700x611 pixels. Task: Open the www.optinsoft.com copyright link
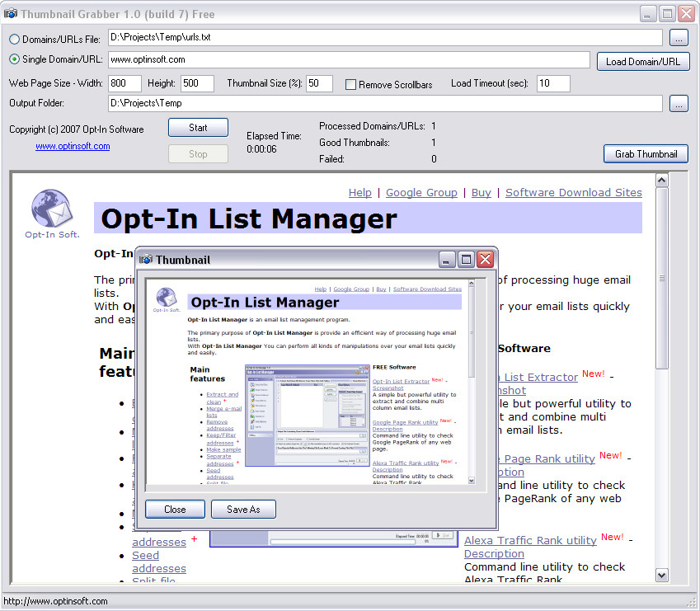click(x=73, y=146)
